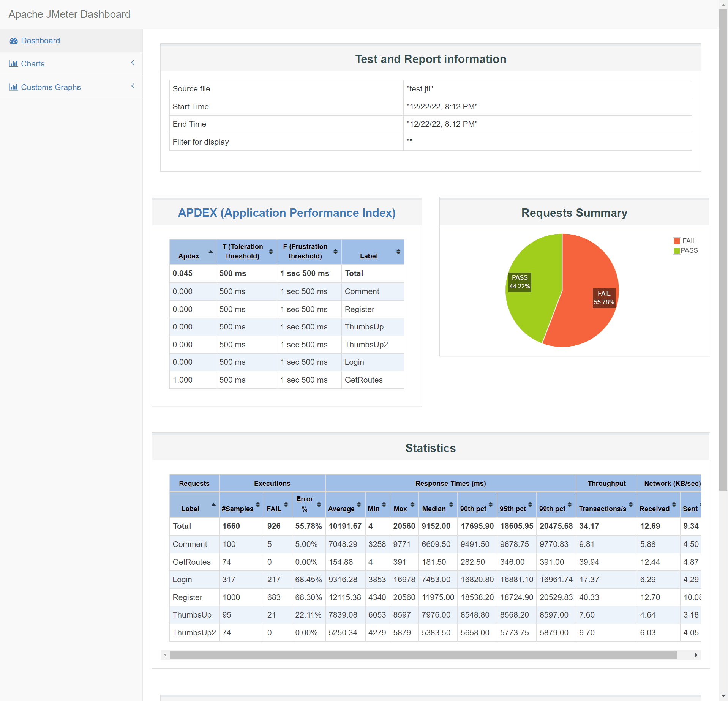
Task: Select the "1660" Total samples cell
Action: coord(241,526)
